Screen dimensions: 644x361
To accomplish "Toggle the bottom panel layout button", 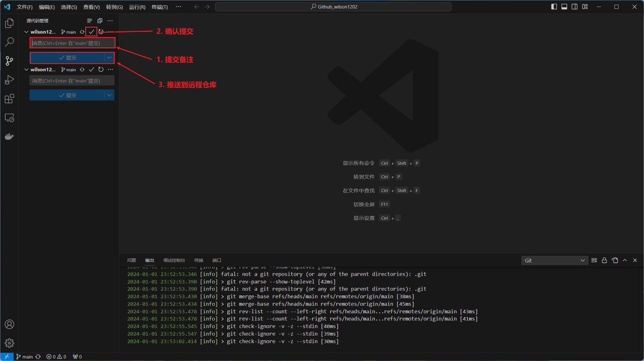I will coord(564,7).
